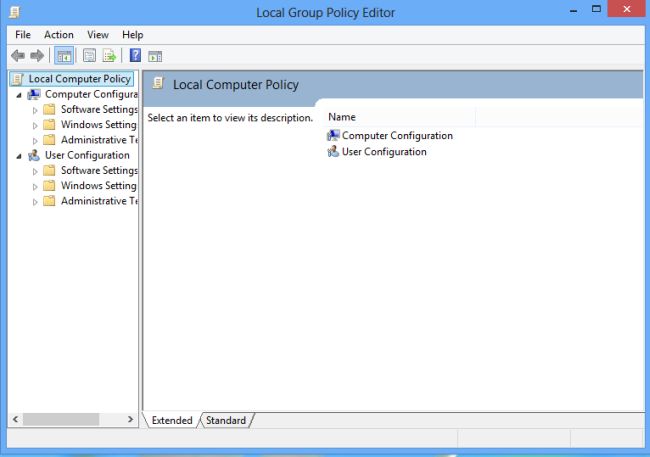Click folder icon of Software Settings under Computer Configuration
This screenshot has width=650, height=457.
(x=49, y=109)
